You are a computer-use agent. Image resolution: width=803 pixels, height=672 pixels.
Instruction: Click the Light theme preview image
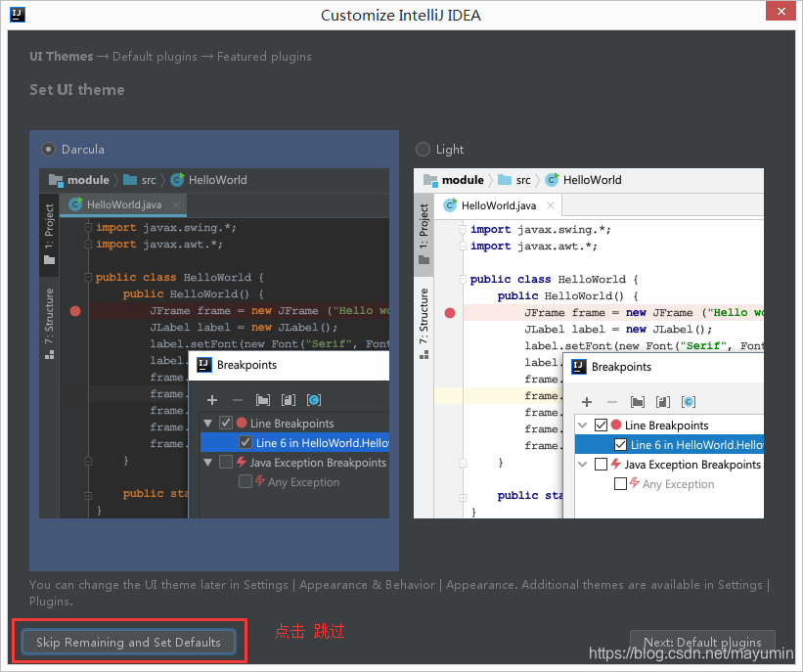[x=589, y=343]
